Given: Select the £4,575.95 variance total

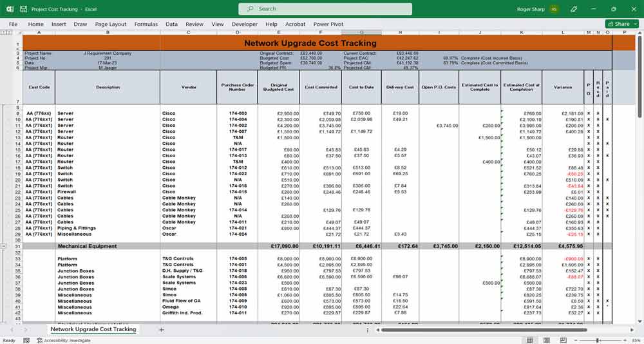Looking at the screenshot, I should point(563,246).
